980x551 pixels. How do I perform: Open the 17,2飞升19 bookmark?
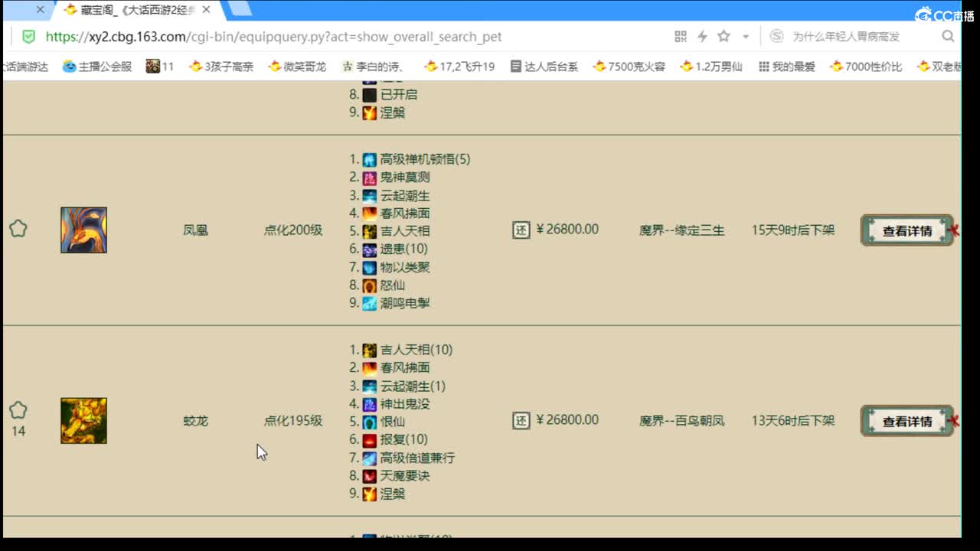(459, 67)
